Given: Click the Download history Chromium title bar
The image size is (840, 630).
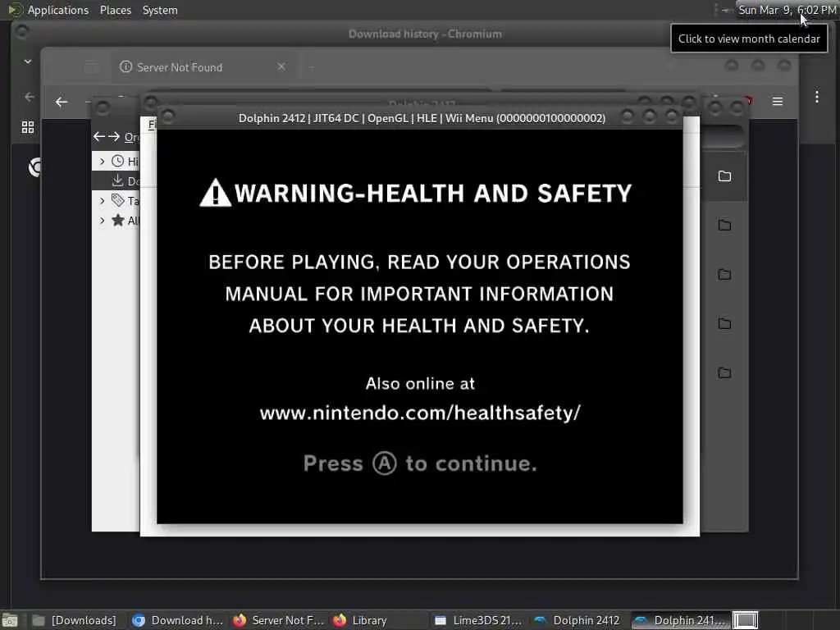Looking at the screenshot, I should click(425, 34).
